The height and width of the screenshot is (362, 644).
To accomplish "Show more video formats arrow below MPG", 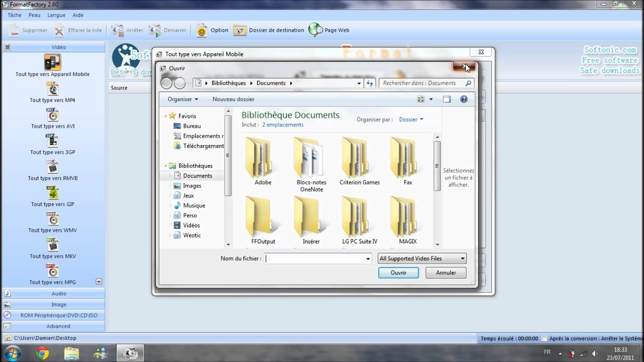I will [x=99, y=282].
